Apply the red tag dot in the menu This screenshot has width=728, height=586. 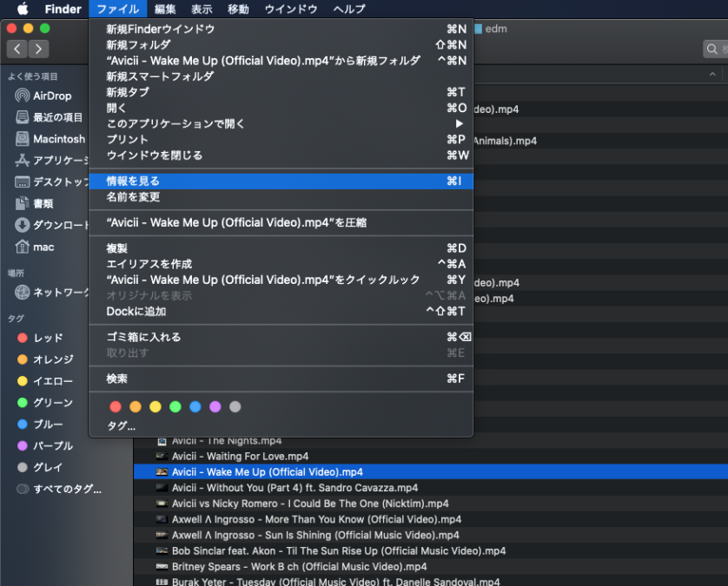coord(114,405)
